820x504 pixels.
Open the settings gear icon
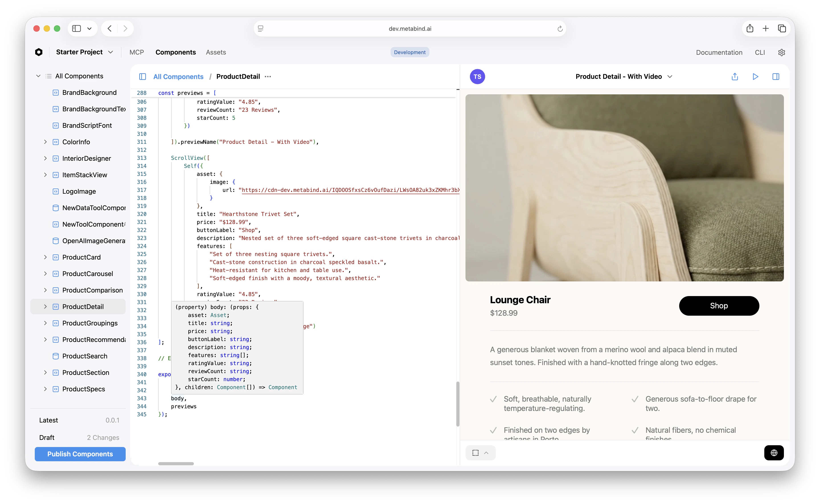tap(781, 52)
